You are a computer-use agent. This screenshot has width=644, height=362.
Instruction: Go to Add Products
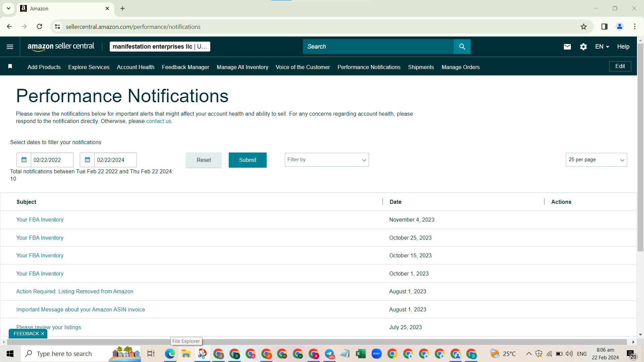coord(44,67)
